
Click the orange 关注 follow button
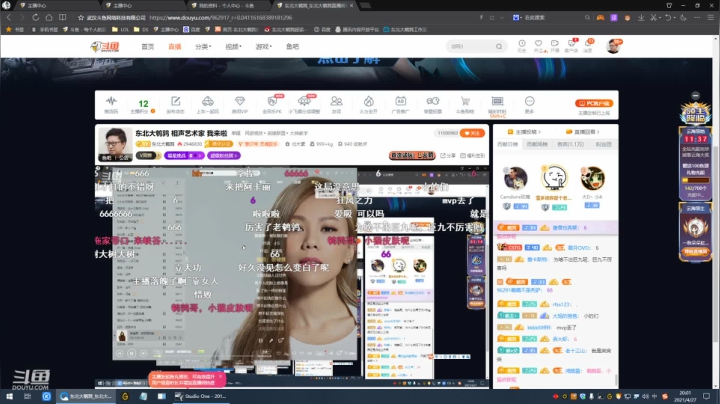coord(472,133)
